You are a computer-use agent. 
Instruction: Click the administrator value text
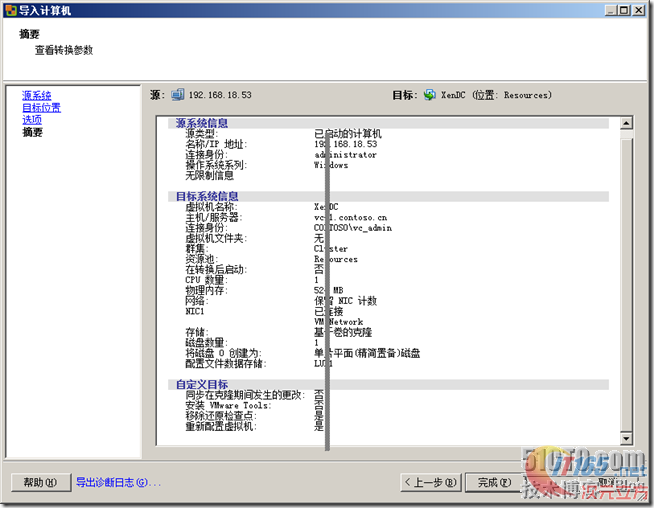pyautogui.click(x=345, y=155)
